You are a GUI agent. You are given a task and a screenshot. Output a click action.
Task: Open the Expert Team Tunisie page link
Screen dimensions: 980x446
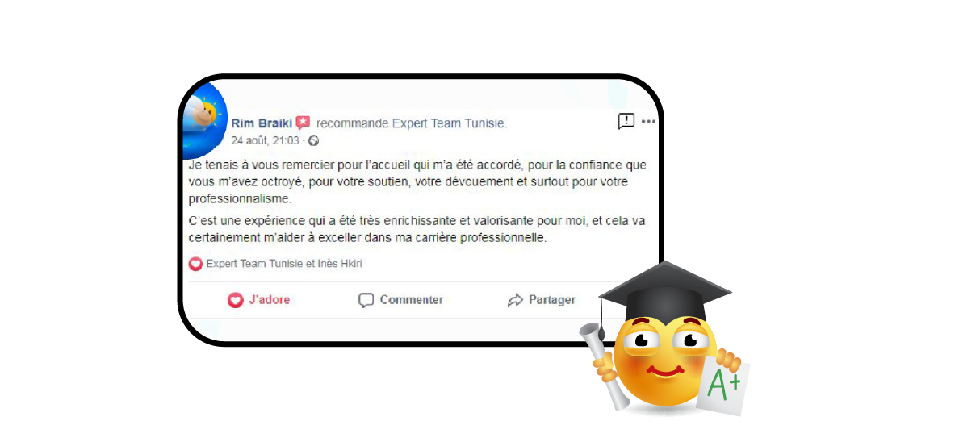pyautogui.click(x=448, y=123)
